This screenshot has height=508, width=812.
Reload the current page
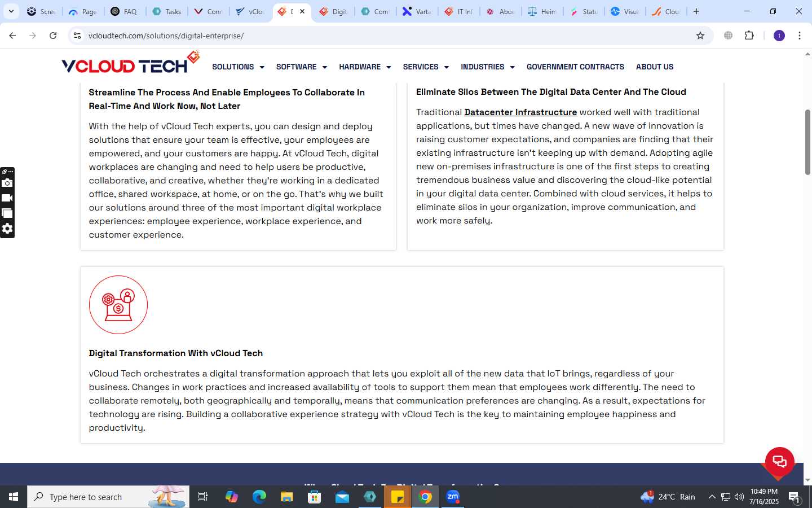[x=53, y=36]
